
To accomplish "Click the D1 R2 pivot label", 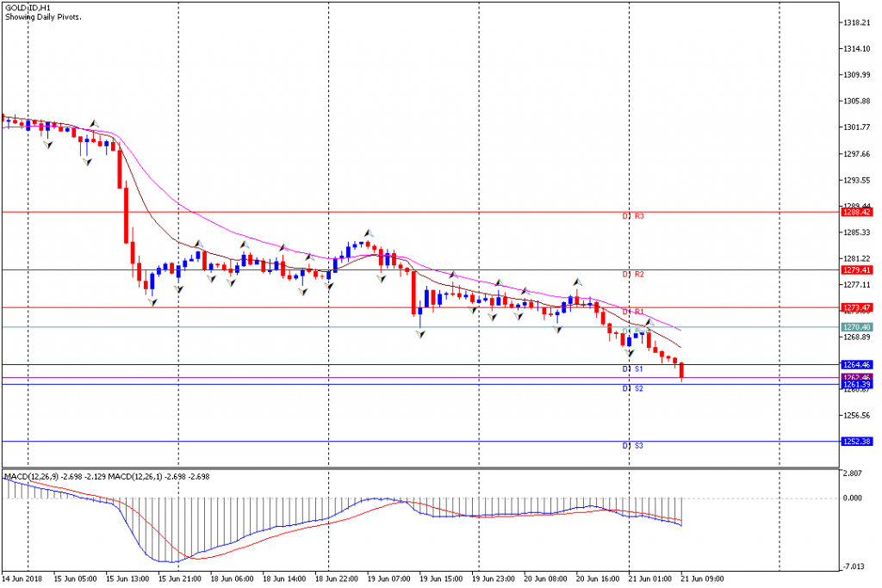I will (x=633, y=275).
